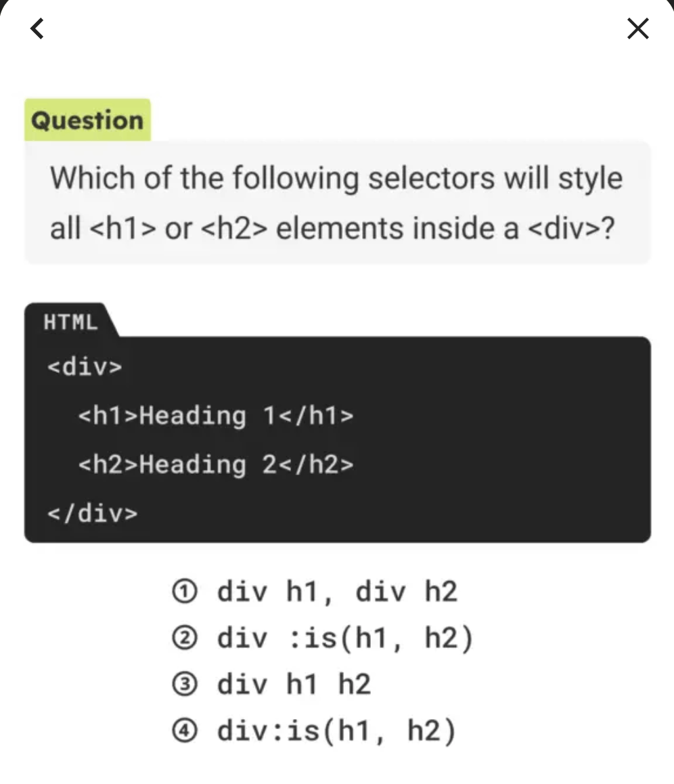Choose answer text "div h1, div h2"

337,592
